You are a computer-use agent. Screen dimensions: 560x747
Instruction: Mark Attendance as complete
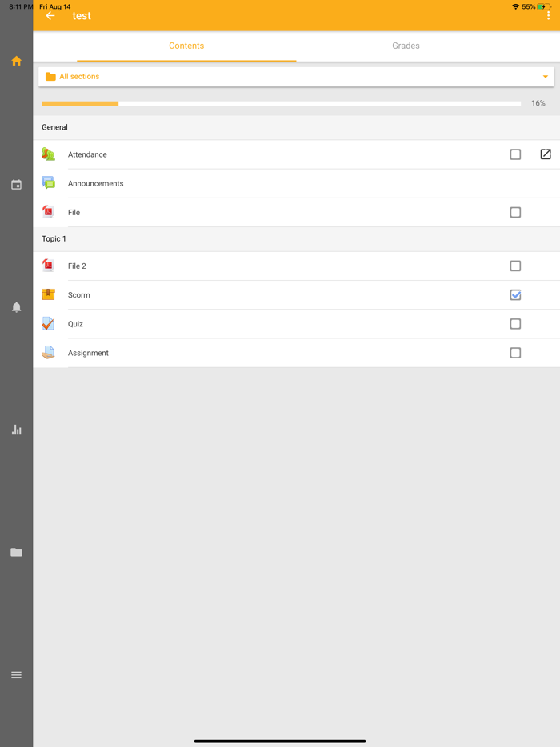point(515,154)
